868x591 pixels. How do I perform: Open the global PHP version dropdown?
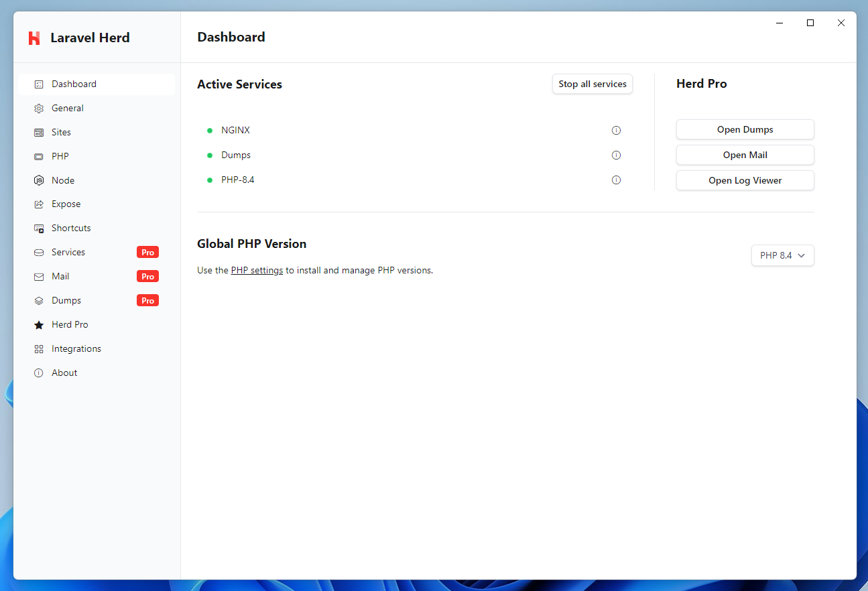click(x=782, y=255)
